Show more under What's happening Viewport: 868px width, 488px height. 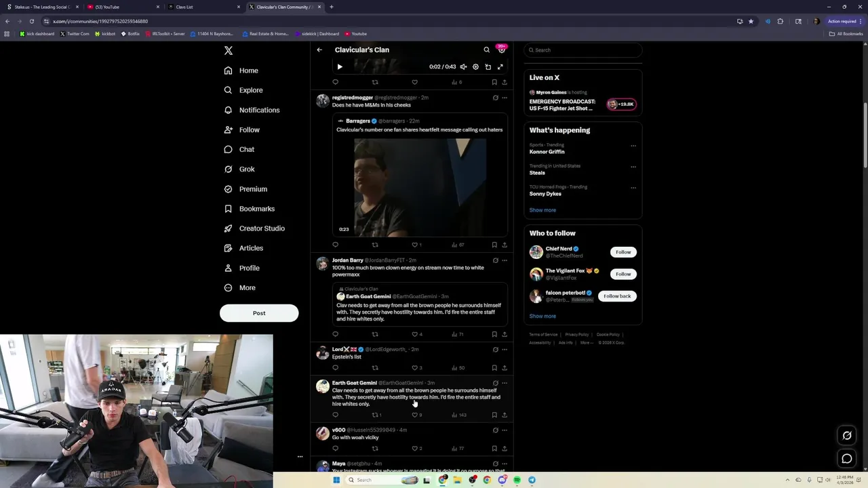[542, 210]
